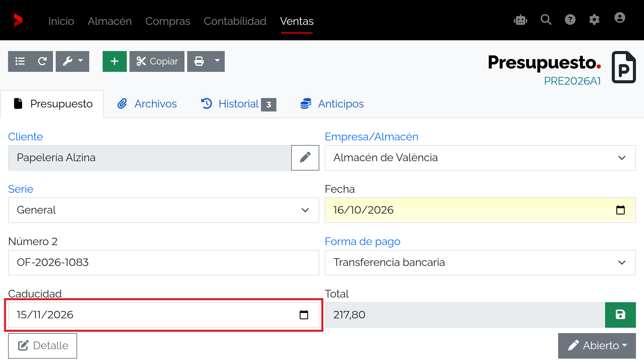Create new document with plus button
The height and width of the screenshot is (364, 644).
point(115,61)
